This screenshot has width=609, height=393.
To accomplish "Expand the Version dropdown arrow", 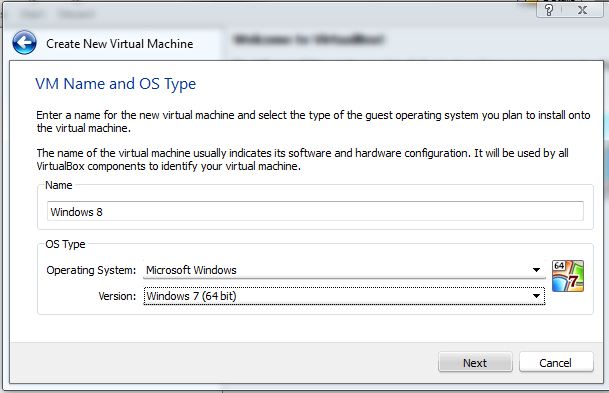I will click(x=536, y=296).
